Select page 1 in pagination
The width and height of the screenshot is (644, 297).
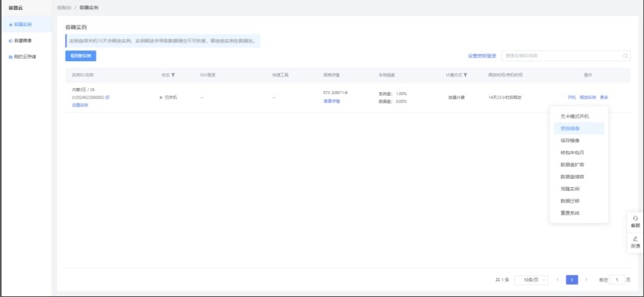coord(572,280)
